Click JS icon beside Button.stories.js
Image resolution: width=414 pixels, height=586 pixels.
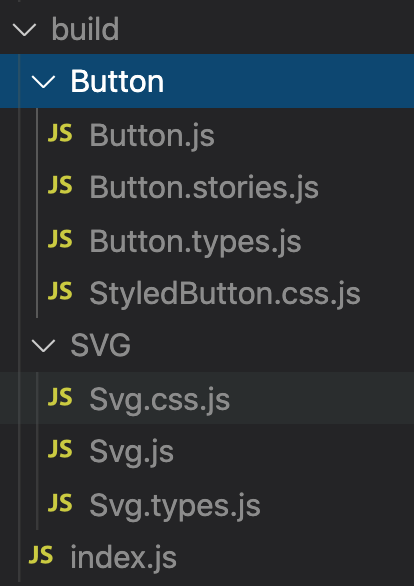tap(60, 186)
